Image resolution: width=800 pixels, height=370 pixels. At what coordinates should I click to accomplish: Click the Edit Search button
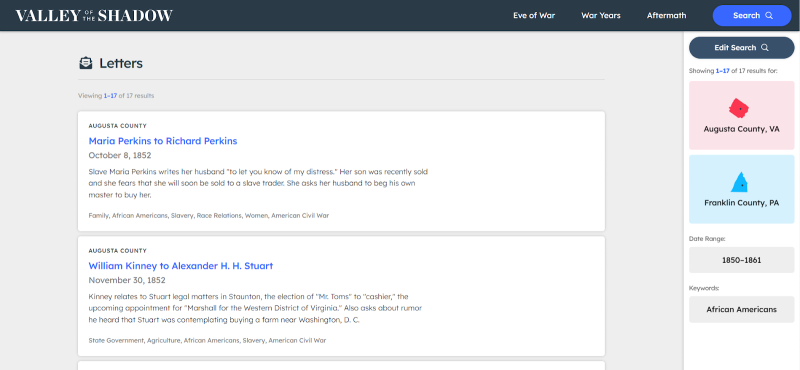741,47
